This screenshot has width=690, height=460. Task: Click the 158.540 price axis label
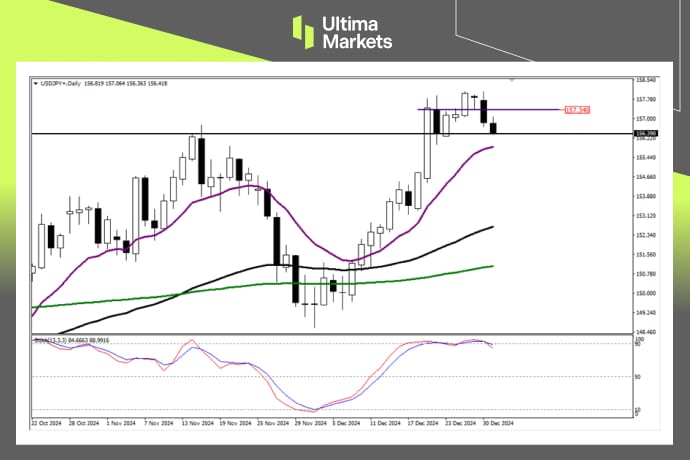click(x=645, y=80)
